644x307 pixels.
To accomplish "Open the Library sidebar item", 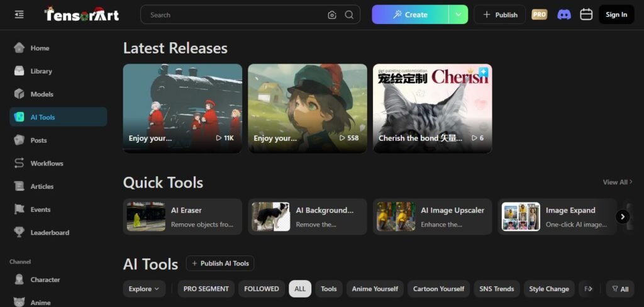I will 41,71.
